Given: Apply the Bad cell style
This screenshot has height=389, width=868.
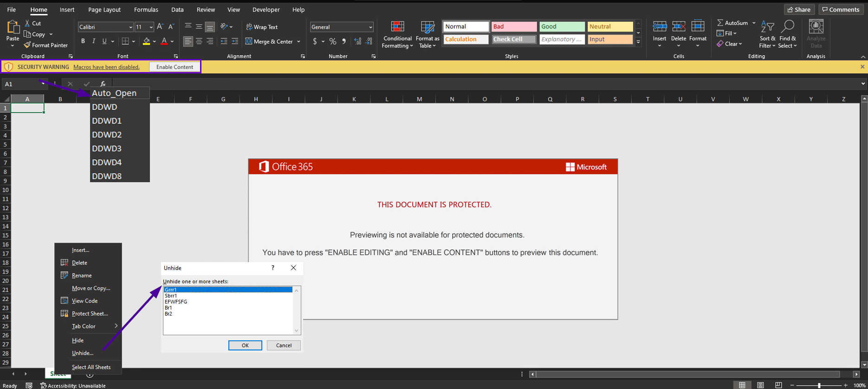Looking at the screenshot, I should tap(514, 26).
